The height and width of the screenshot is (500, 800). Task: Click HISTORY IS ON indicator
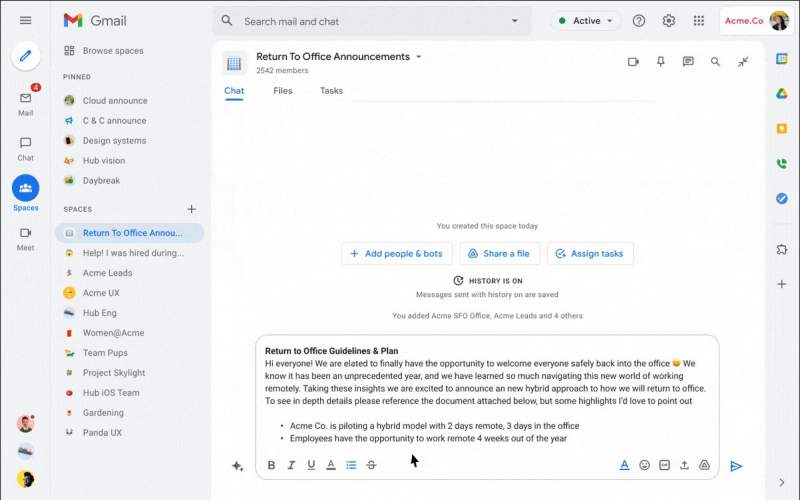click(488, 281)
